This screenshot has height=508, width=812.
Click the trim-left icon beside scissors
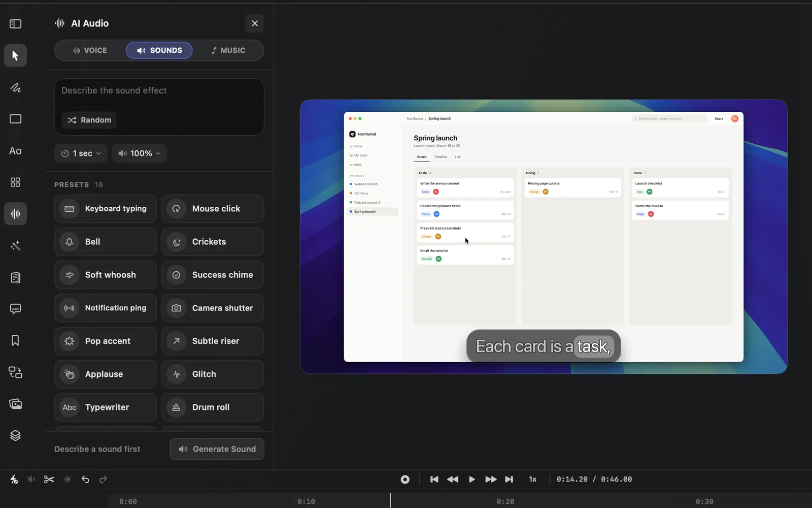point(31,480)
